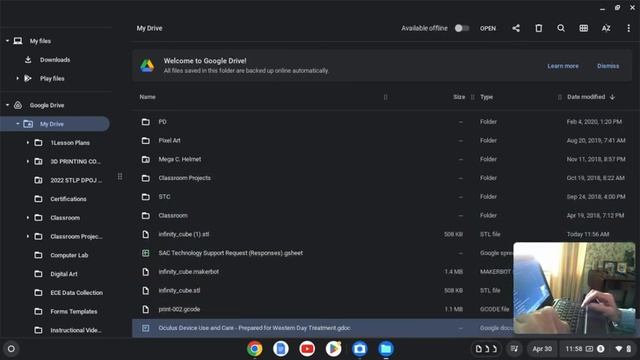This screenshot has width=640, height=360.
Task: Toggle the Available offline switch
Action: [462, 28]
